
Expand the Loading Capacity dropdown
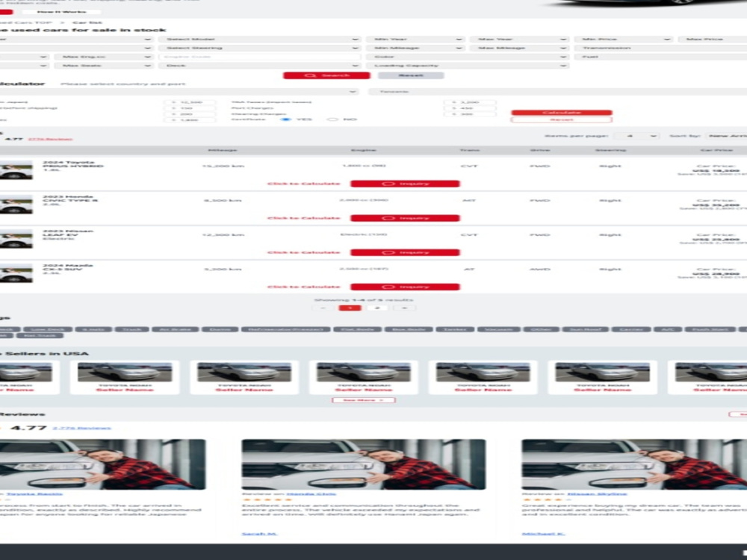tap(468, 66)
